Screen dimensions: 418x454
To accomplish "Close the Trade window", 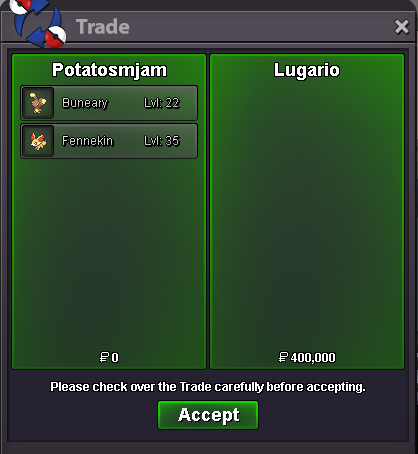I will 401,27.
